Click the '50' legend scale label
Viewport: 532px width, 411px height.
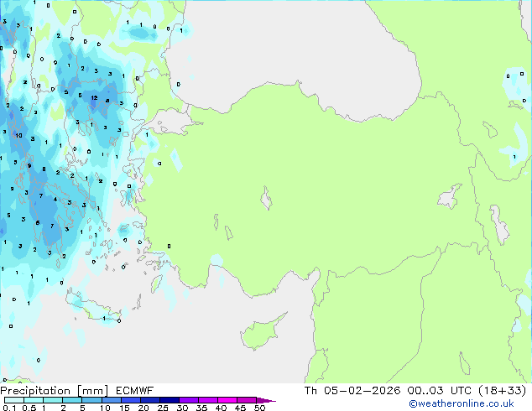pyautogui.click(x=259, y=408)
